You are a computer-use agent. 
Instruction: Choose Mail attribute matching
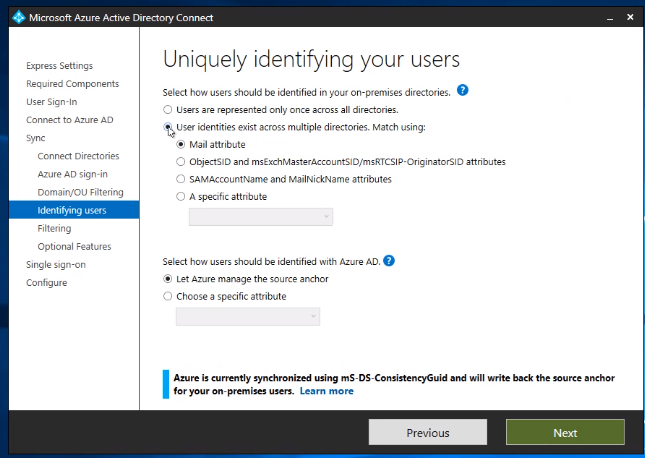[181, 144]
